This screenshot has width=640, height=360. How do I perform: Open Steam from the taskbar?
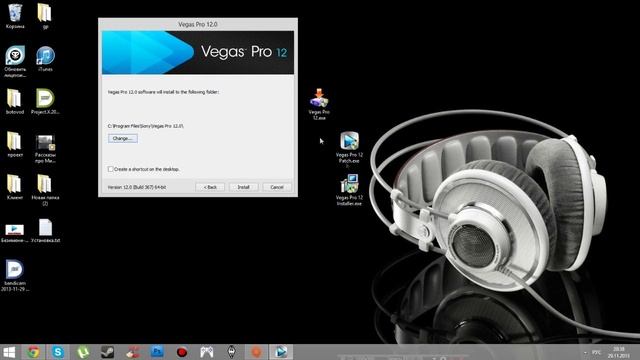point(107,352)
